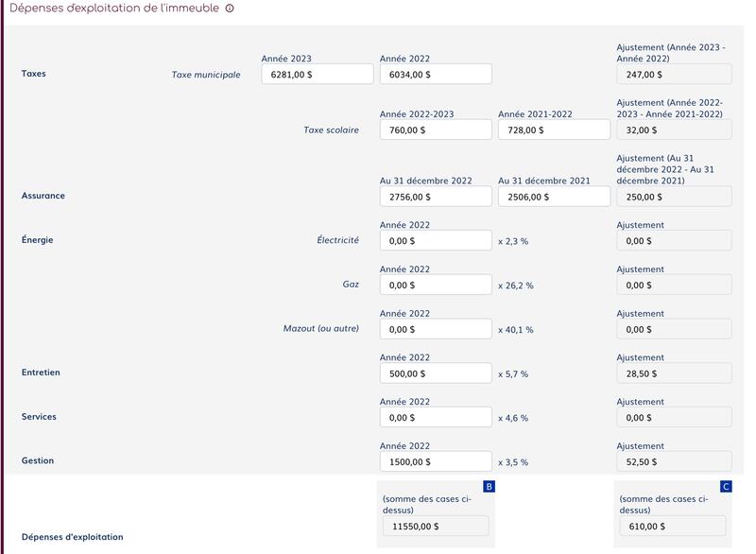Click the Assurance adjustment 250,00 $ box
The width and height of the screenshot is (756, 554).
pyautogui.click(x=673, y=196)
